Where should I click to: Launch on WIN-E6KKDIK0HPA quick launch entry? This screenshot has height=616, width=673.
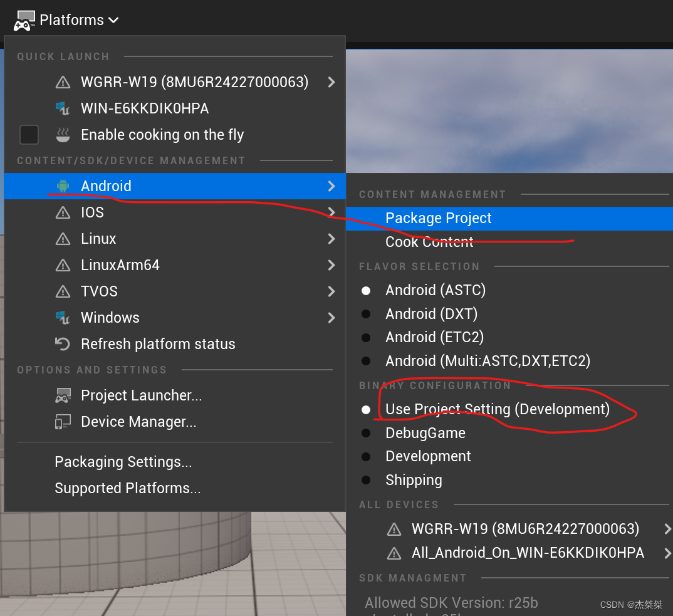coord(175,108)
